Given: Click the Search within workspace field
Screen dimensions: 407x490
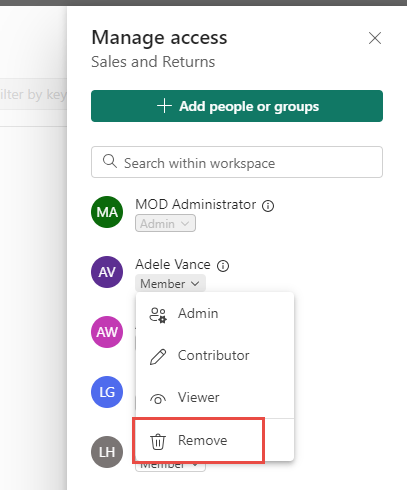Looking at the screenshot, I should pos(237,162).
